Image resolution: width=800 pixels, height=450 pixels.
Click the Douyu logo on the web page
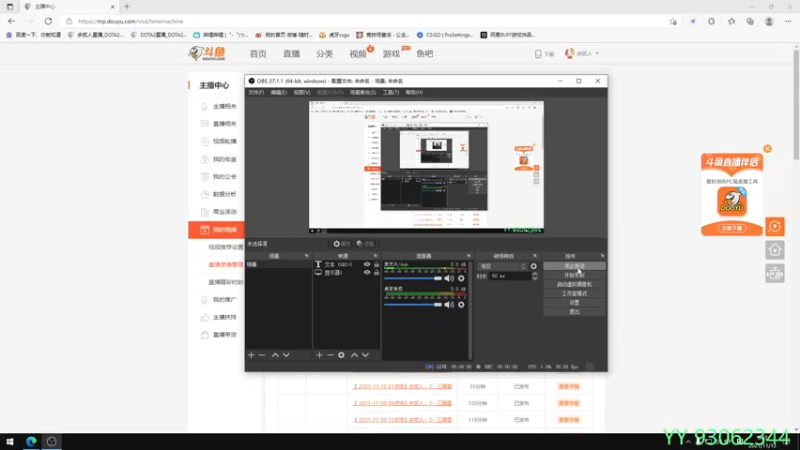(x=207, y=53)
